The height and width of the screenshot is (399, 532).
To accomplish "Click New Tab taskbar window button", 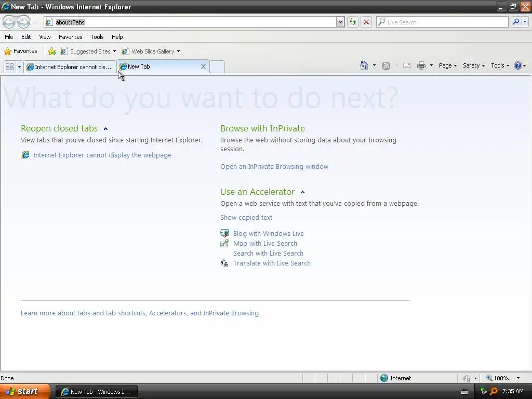I will point(96,392).
